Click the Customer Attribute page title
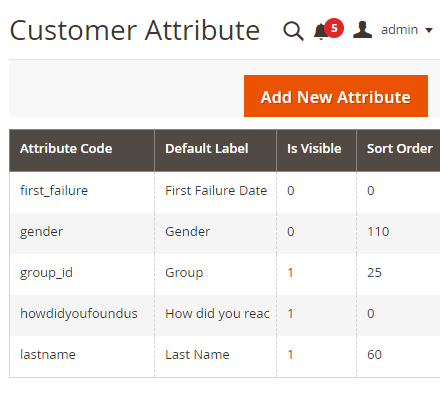 click(x=135, y=30)
